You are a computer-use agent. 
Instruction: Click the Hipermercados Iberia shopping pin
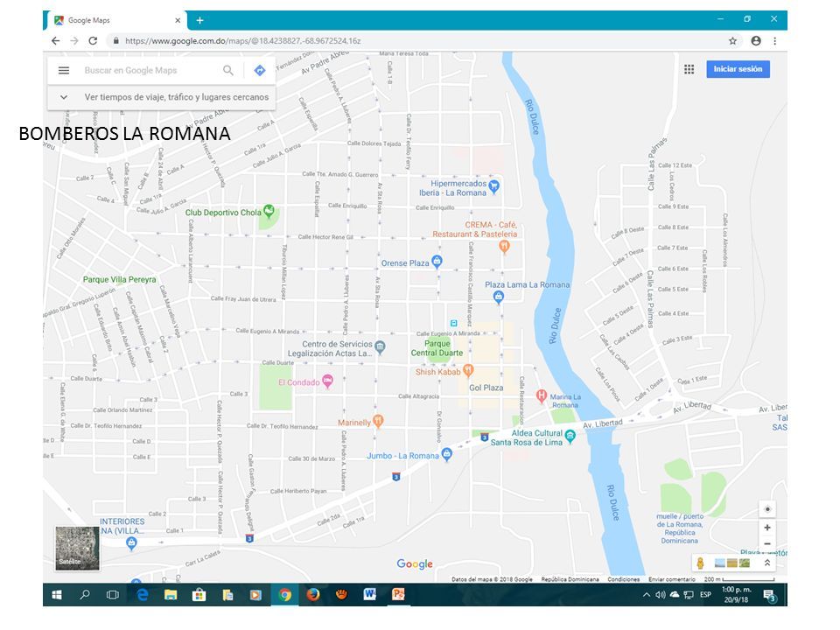coord(493,186)
